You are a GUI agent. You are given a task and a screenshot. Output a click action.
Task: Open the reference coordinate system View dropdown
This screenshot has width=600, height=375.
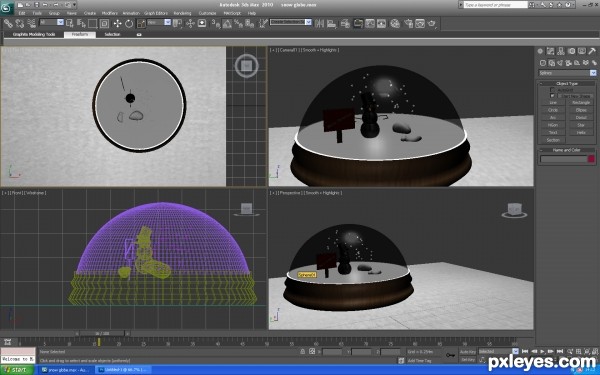pos(168,23)
